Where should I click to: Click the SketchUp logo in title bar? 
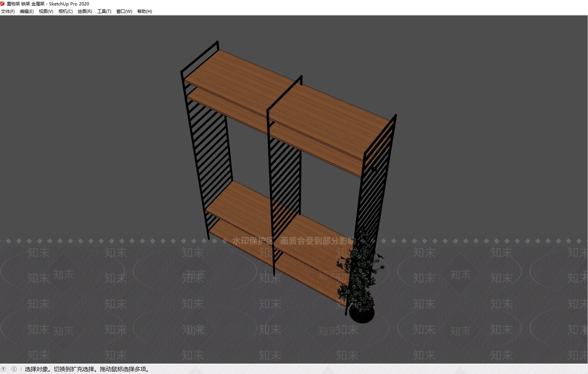click(3, 4)
